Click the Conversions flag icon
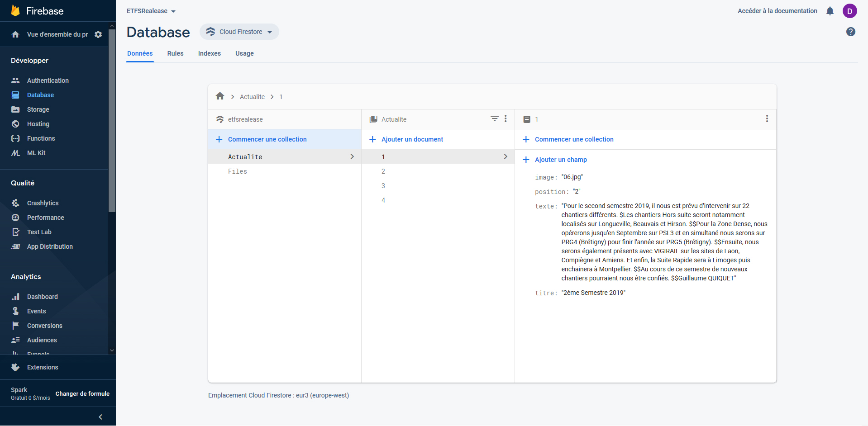 (x=15, y=326)
